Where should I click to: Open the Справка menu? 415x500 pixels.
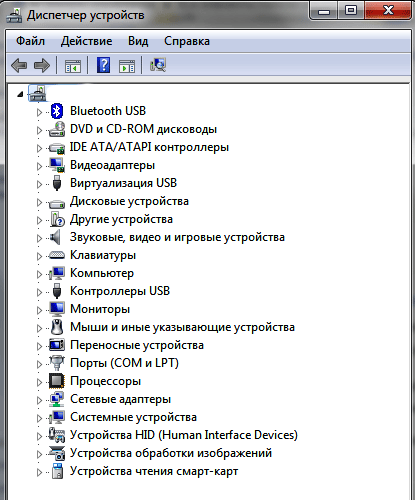point(187,41)
